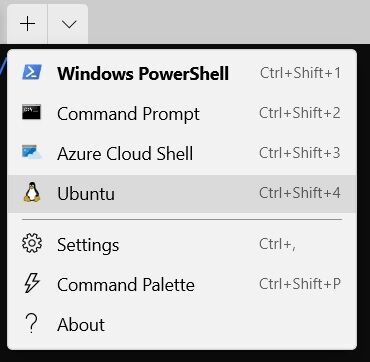This screenshot has height=362, width=370.
Task: Click the Settings gear icon
Action: 32,243
